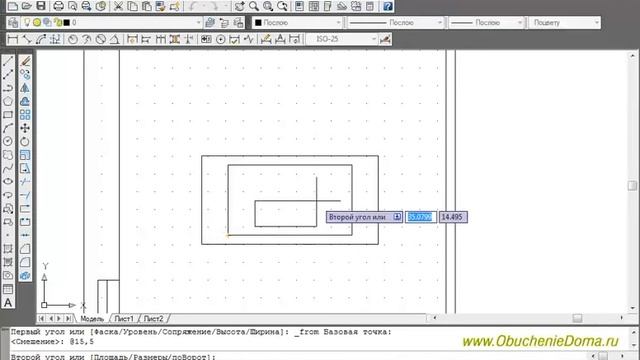The width and height of the screenshot is (640, 360).
Task: Click the vertical scrollbar up arrow
Action: click(632, 56)
